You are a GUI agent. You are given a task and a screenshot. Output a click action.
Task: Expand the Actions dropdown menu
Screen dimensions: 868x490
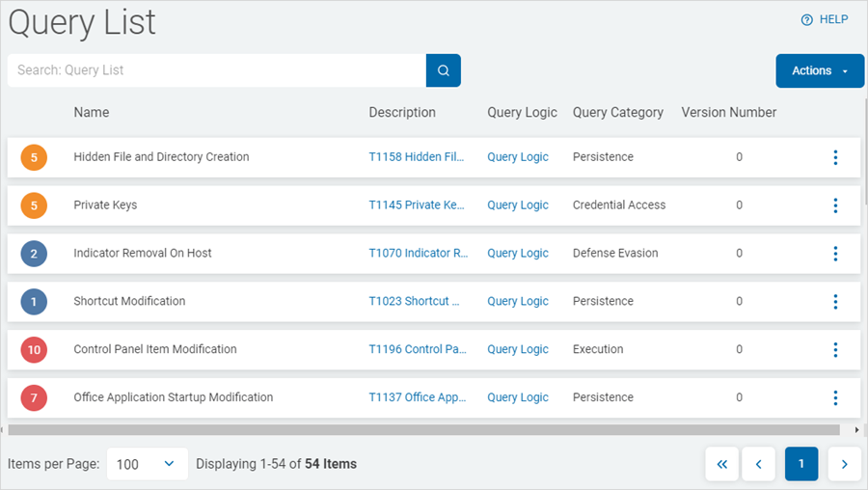(x=819, y=70)
